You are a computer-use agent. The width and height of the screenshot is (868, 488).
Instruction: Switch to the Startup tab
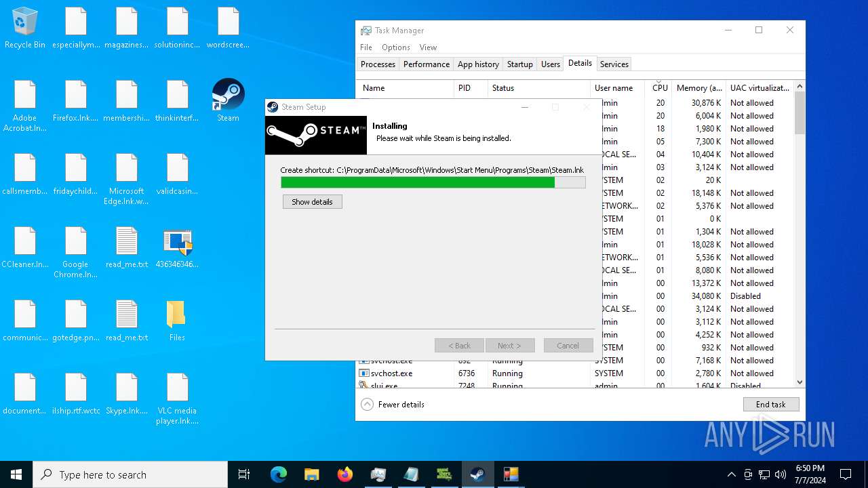click(520, 64)
